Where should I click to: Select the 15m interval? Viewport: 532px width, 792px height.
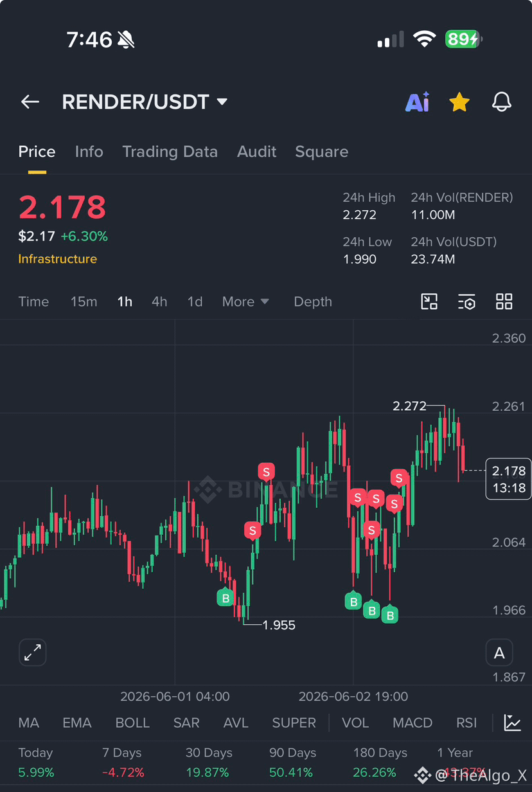coord(84,301)
